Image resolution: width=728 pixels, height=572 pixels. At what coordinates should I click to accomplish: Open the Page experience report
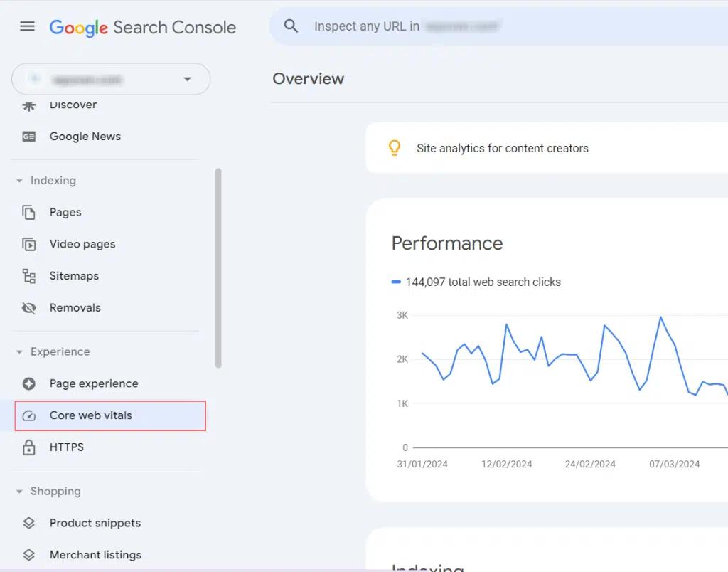coord(94,383)
